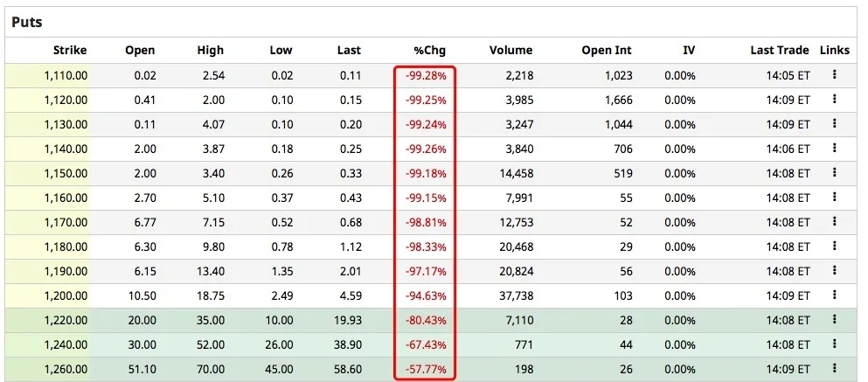Image resolution: width=868 pixels, height=382 pixels.
Task: Open links menu for 1,220.00 strike row
Action: (x=835, y=320)
